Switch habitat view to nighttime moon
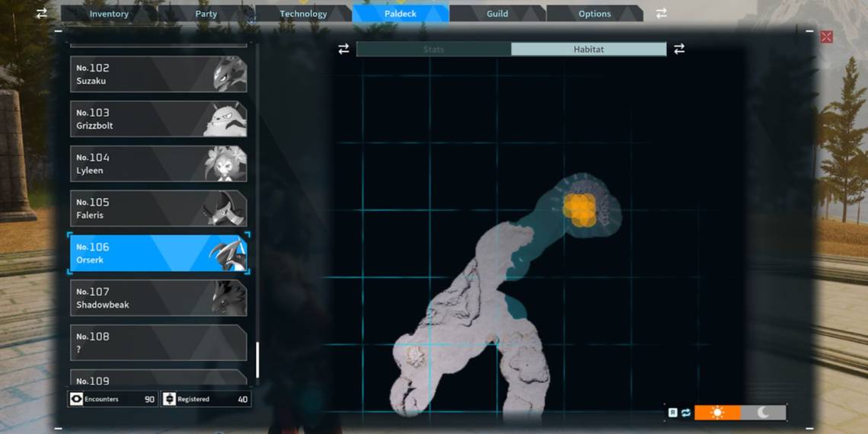868x434 pixels. [763, 413]
